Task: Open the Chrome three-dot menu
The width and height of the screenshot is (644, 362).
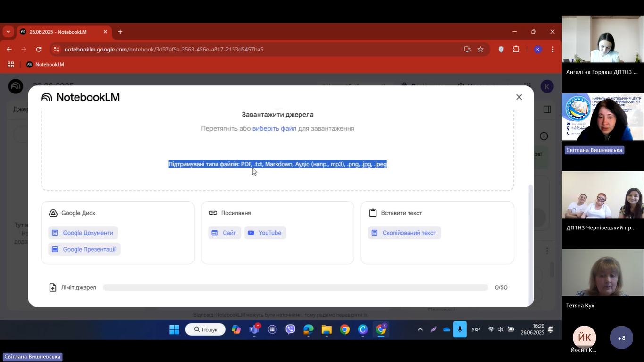Action: coord(552,49)
